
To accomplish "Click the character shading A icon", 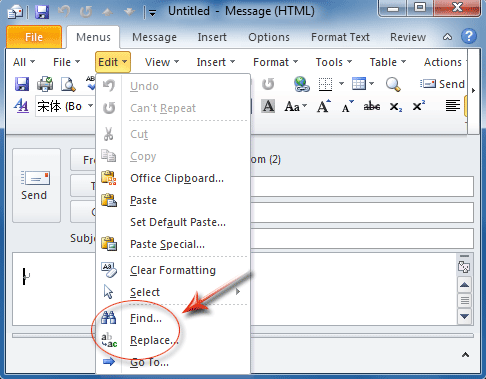I will click(268, 106).
